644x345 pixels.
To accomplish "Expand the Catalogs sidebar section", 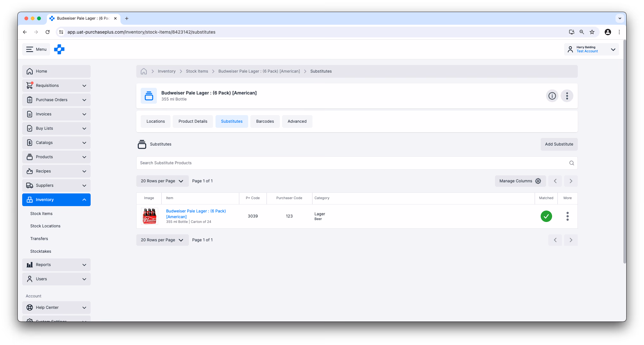I will click(56, 143).
